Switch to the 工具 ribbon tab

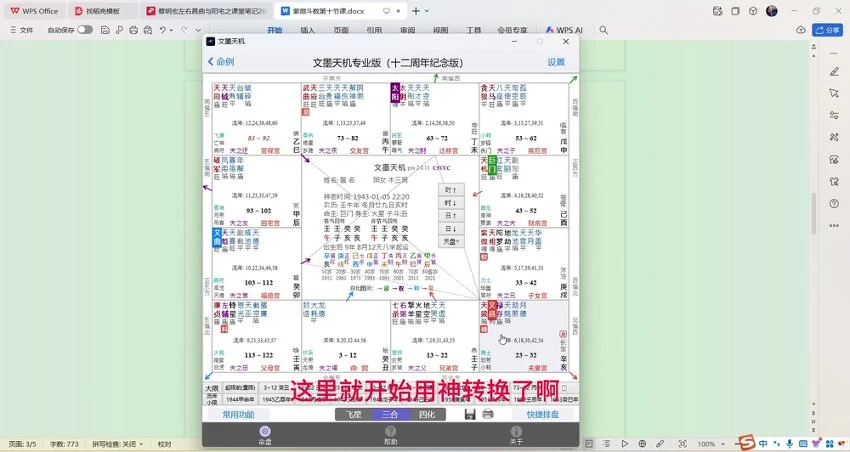coord(474,30)
